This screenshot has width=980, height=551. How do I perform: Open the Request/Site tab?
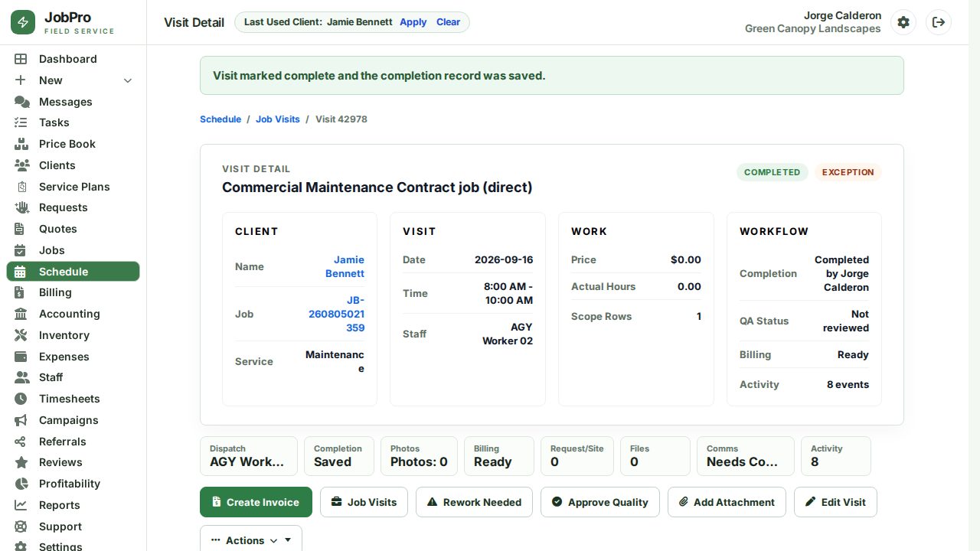577,456
